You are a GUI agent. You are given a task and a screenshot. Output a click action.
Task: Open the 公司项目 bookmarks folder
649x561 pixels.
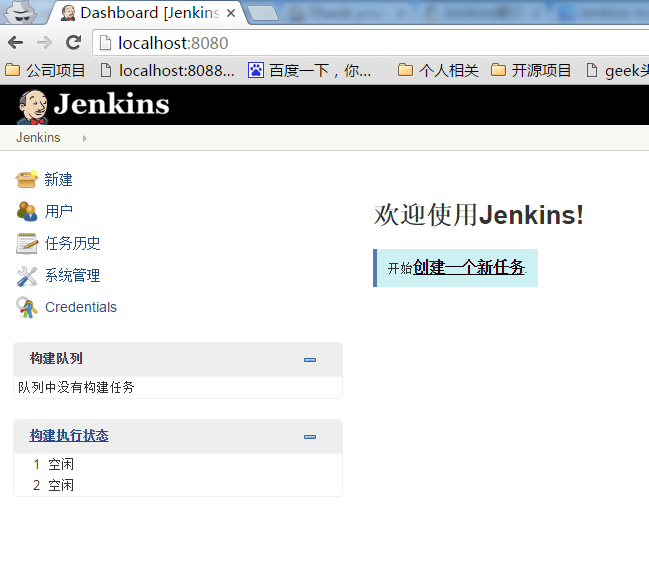[45, 70]
